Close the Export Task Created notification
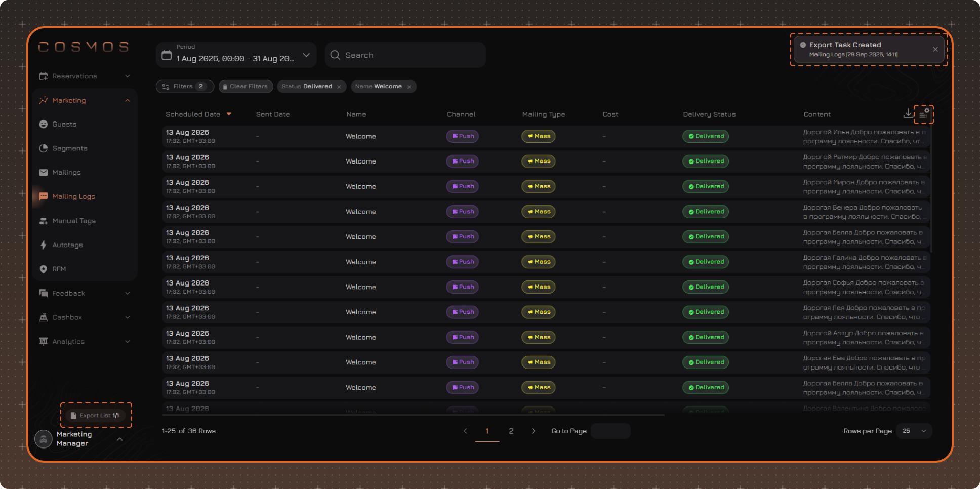 (935, 49)
